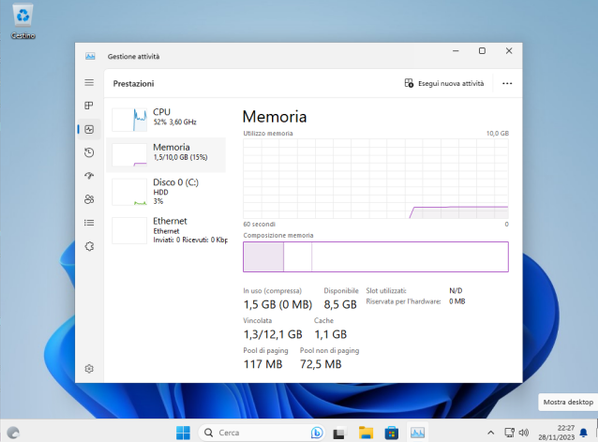Click the Memoria heading
Screen dimensions: 598x442
point(275,117)
